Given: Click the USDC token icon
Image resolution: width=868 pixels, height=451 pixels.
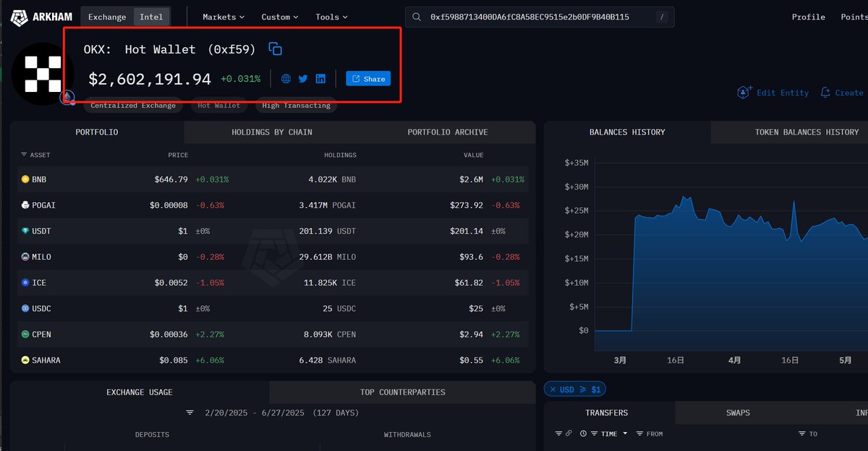Looking at the screenshot, I should tap(25, 308).
